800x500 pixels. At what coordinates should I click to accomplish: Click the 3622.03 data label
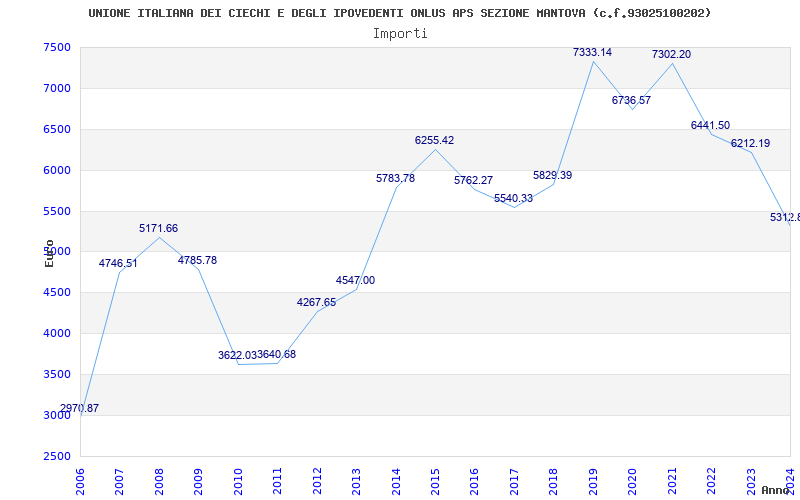[x=237, y=355]
